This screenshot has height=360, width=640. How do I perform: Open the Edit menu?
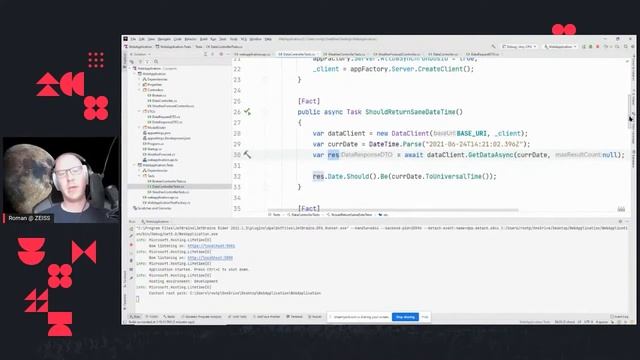(142, 39)
